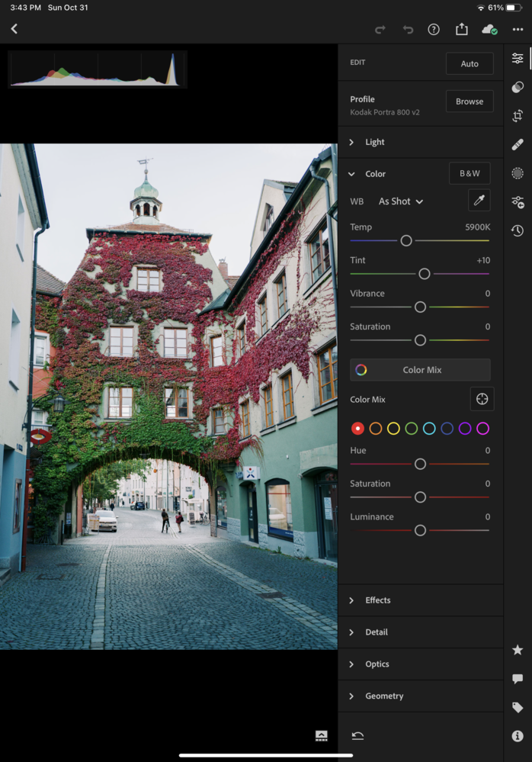Click the Temp slider handle
Image resolution: width=532 pixels, height=762 pixels.
(406, 241)
